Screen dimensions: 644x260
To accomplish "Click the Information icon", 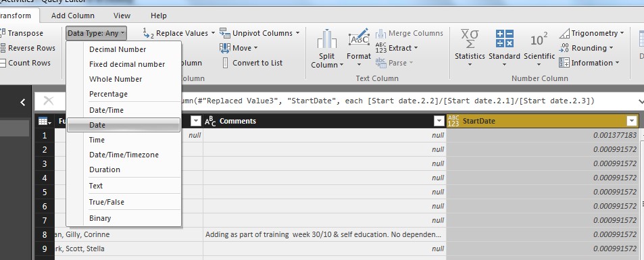I will pos(564,63).
